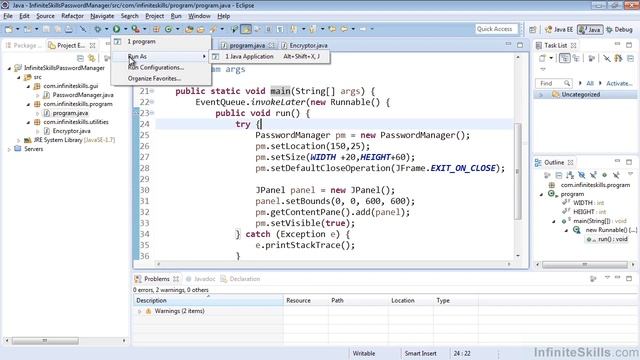Viewport: 640px width, 360px height.
Task: Click the Open Type toolbar icon
Action: tap(189, 29)
